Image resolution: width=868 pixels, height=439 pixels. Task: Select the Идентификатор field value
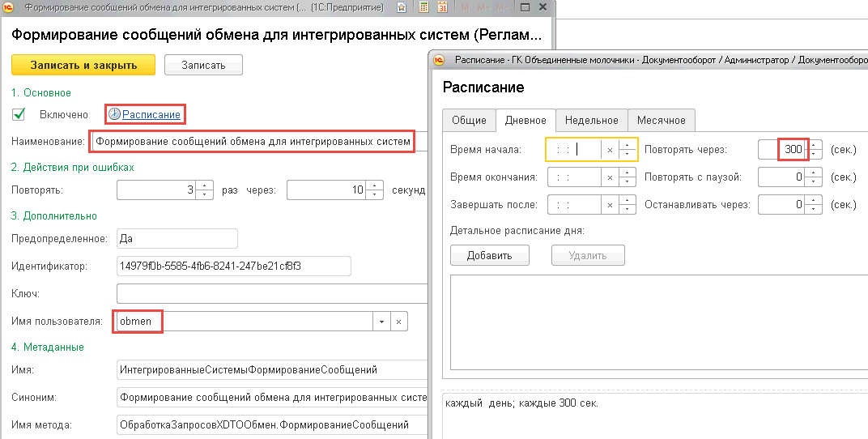(x=234, y=266)
